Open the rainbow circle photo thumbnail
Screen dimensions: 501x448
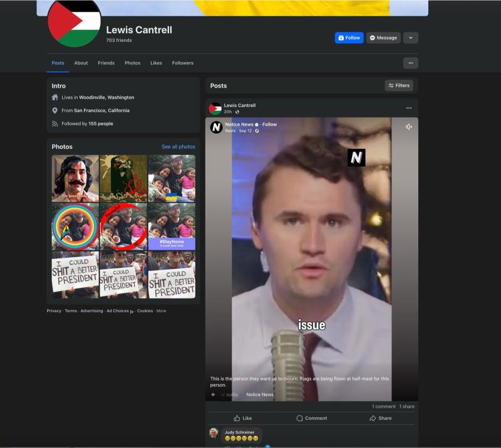point(75,227)
